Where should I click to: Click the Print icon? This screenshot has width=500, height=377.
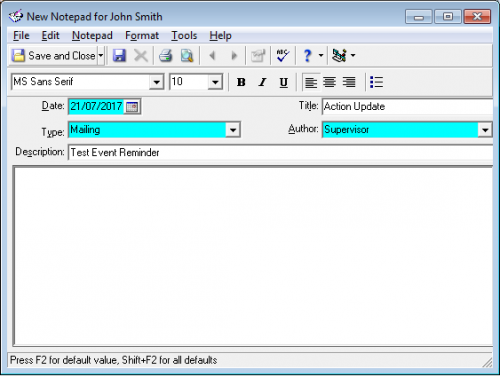tap(165, 55)
